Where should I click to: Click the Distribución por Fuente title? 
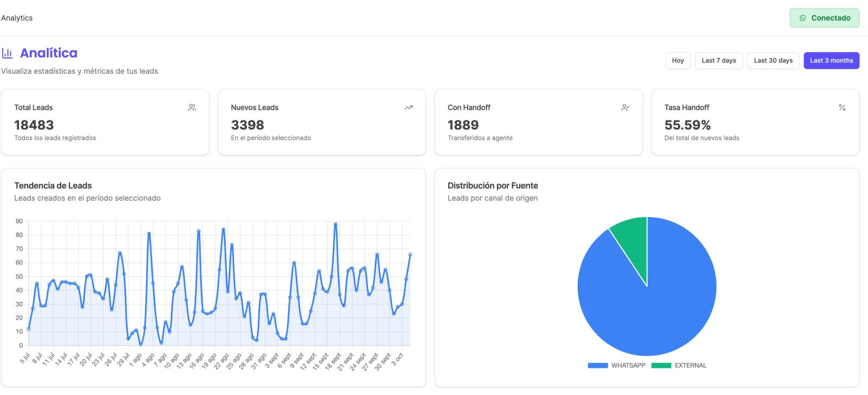(x=493, y=186)
